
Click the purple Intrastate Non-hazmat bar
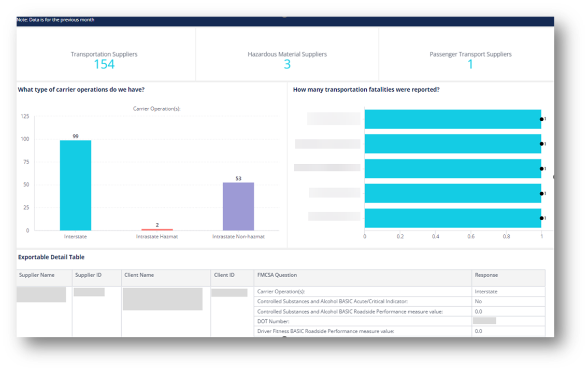click(238, 206)
